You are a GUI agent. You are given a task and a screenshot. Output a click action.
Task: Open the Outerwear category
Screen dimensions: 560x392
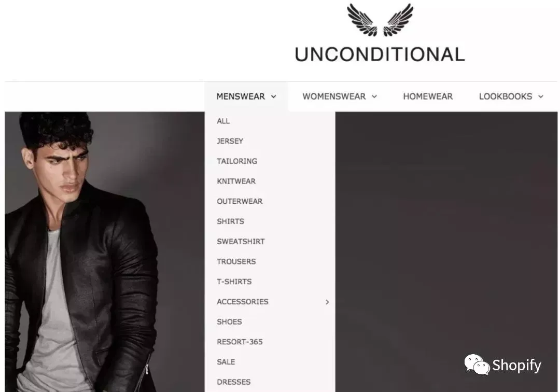point(240,201)
